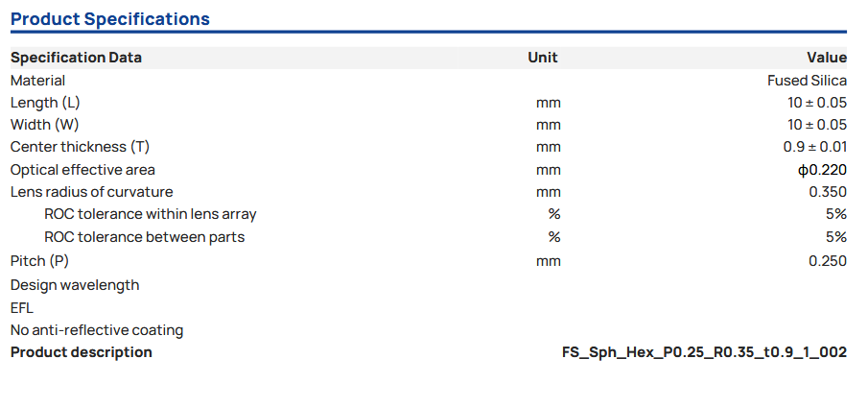Click the FS_Sph_Hex product description code
Image resolution: width=868 pixels, height=407 pixels.
tap(704, 352)
